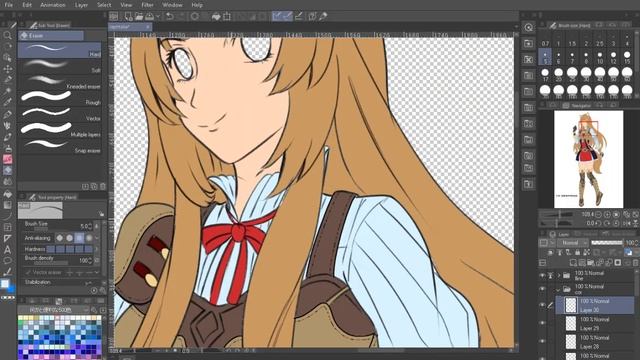Select the Text tool
Viewport: 640px width, 360px height.
(x=7, y=249)
